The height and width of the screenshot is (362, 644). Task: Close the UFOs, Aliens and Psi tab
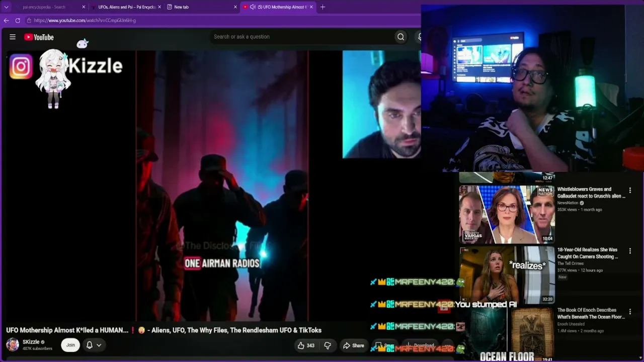[159, 7]
